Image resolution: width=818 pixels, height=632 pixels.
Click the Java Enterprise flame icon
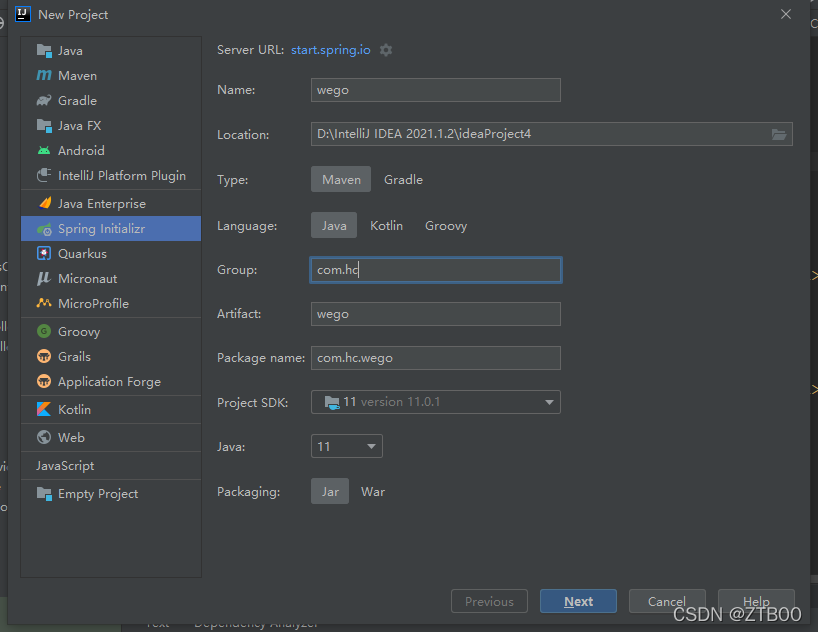coord(45,203)
